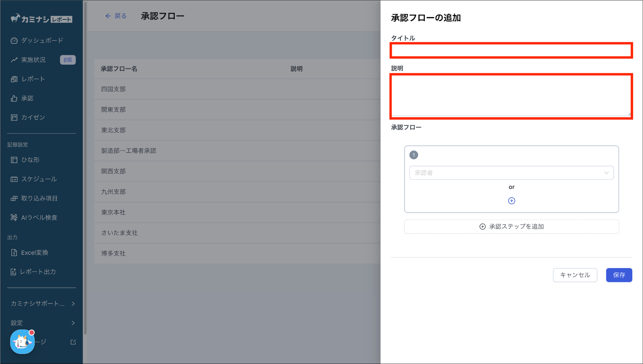643x364 pixels.
Task: Open 実施状況 chart icon in sidebar
Action: coord(14,60)
